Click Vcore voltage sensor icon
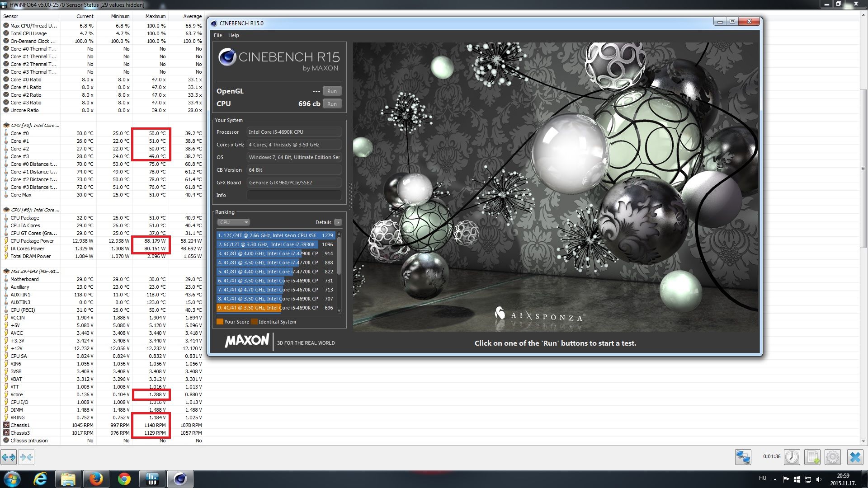868x488 pixels. [6, 394]
